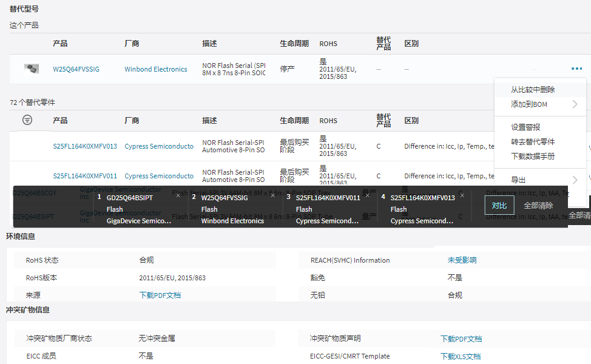Click REACH(SVHC) Information label
The image size is (591, 364).
click(x=350, y=260)
